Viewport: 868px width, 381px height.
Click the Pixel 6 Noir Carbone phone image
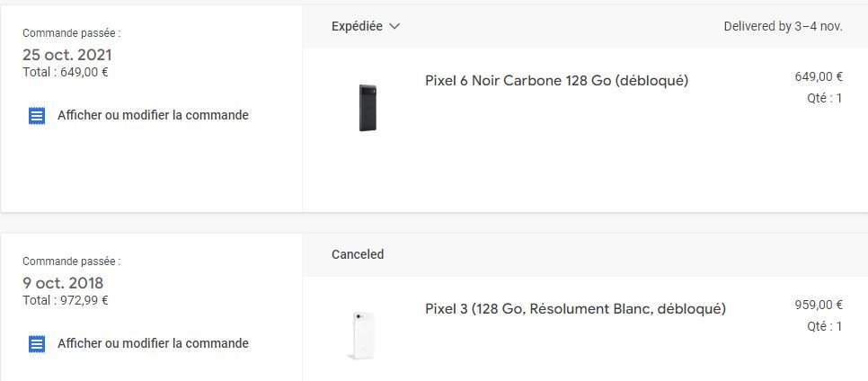(368, 107)
